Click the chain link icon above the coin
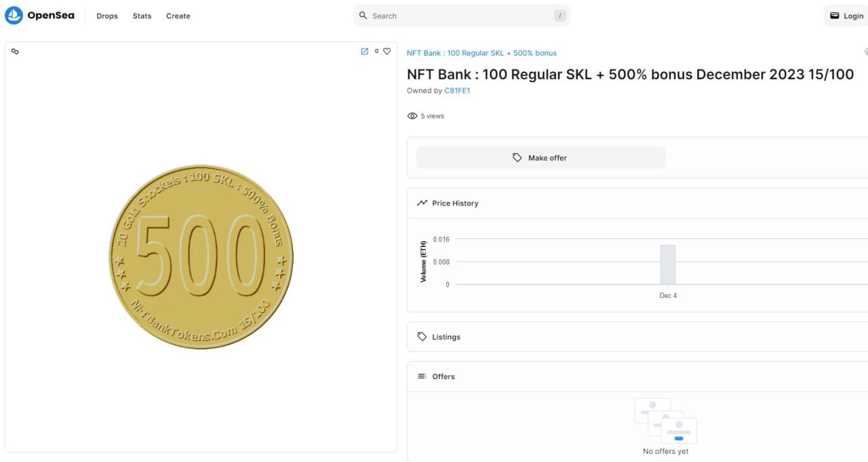The width and height of the screenshot is (868, 462). pyautogui.click(x=15, y=52)
